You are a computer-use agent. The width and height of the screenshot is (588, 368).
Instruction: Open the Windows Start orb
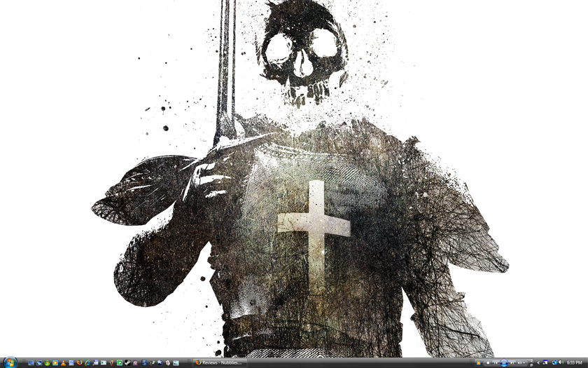pyautogui.click(x=10, y=363)
